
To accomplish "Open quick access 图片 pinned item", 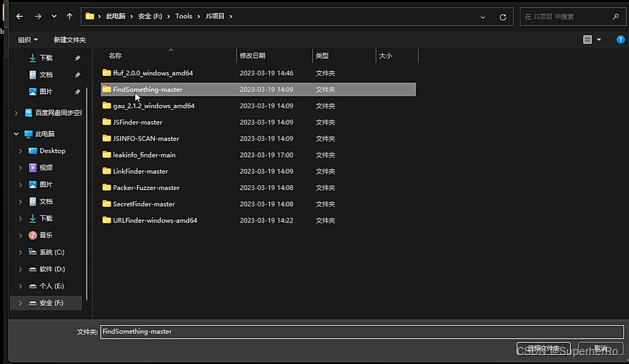I will point(46,92).
